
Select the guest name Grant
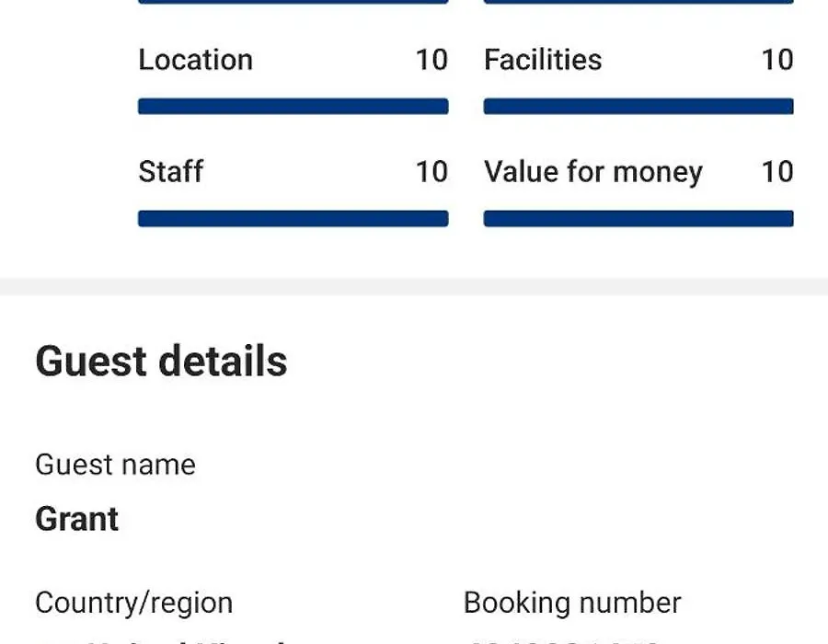[x=76, y=519]
